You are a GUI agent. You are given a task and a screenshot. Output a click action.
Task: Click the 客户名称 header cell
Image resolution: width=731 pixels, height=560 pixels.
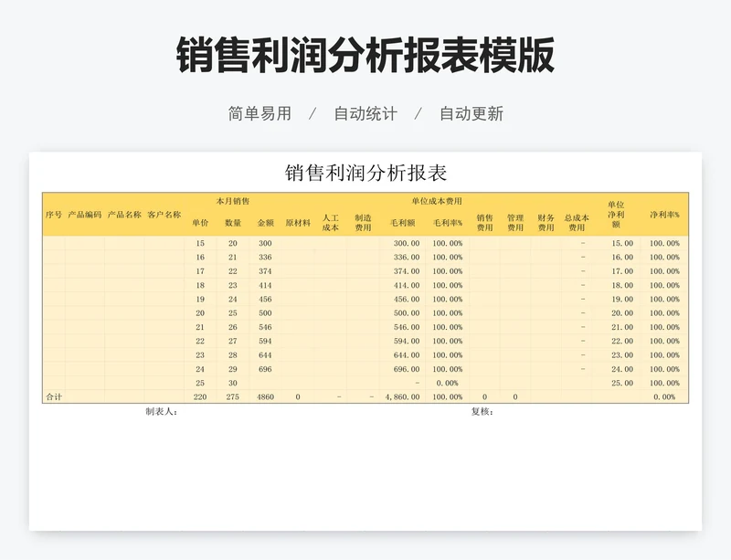point(164,215)
